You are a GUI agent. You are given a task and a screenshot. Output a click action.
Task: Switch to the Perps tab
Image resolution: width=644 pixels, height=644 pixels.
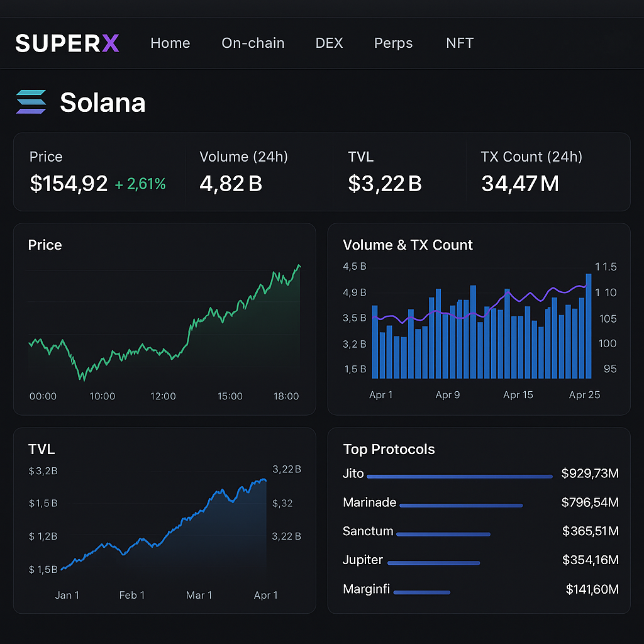(x=393, y=43)
